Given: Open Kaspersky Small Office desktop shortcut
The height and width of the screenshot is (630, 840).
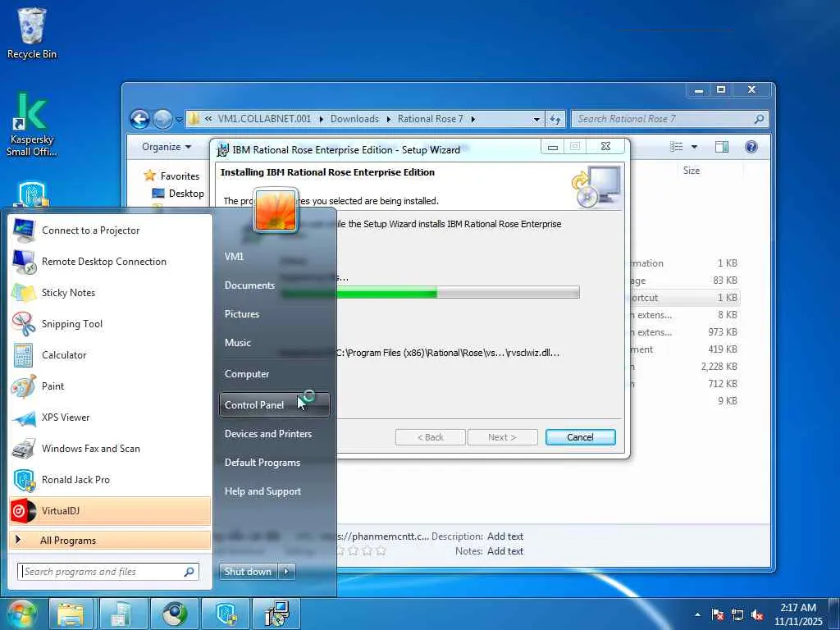Looking at the screenshot, I should (32, 125).
